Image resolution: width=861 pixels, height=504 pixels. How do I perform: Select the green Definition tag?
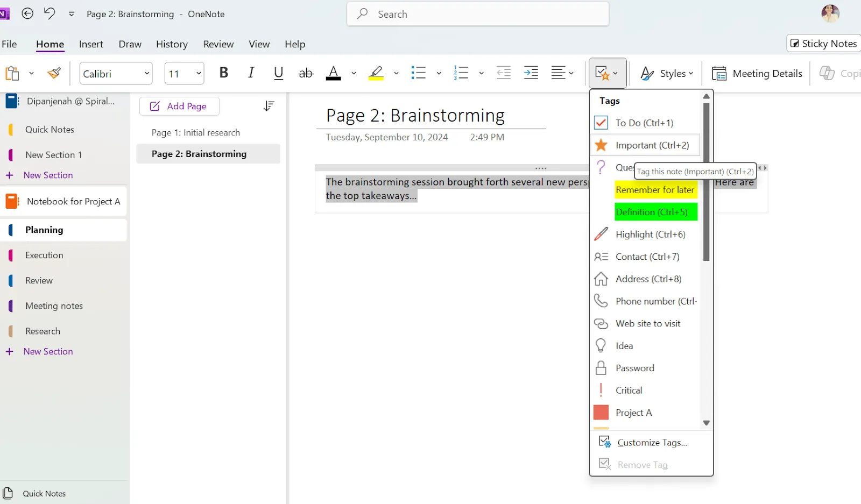pos(655,212)
